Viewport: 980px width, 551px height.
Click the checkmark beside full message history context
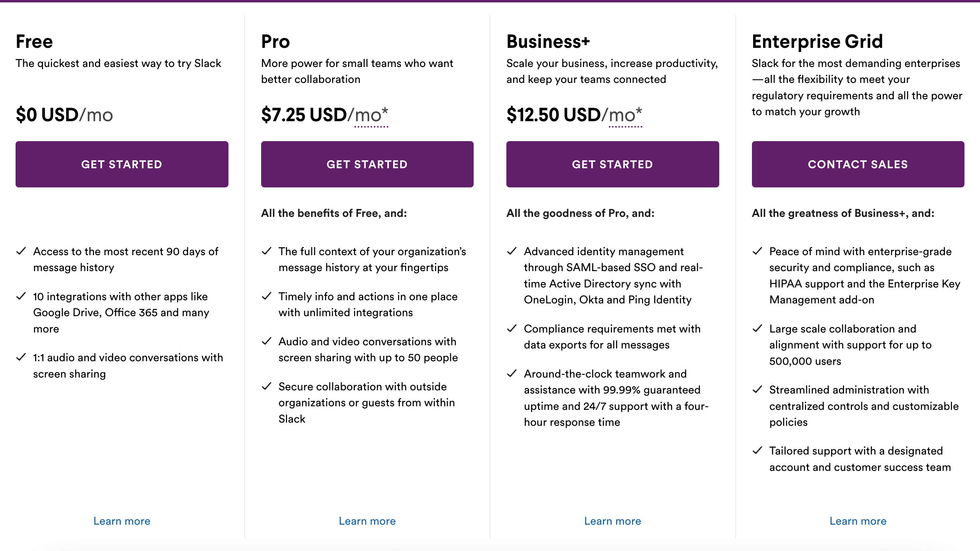[266, 251]
